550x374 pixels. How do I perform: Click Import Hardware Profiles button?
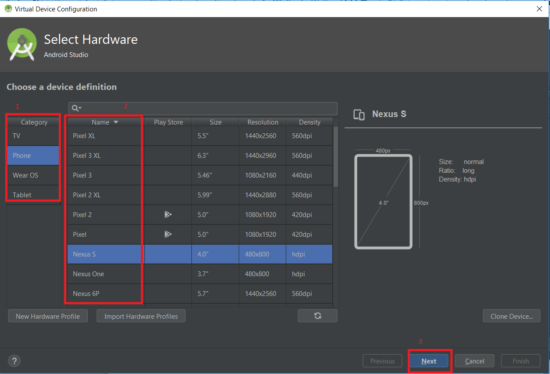141,316
